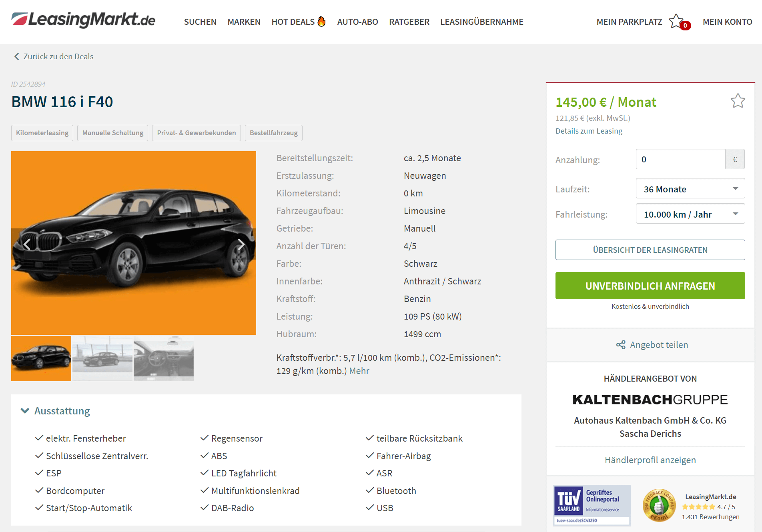Viewport: 762px width, 532px height.
Task: Click the euro symbol beside Anzahlung
Action: tap(735, 159)
